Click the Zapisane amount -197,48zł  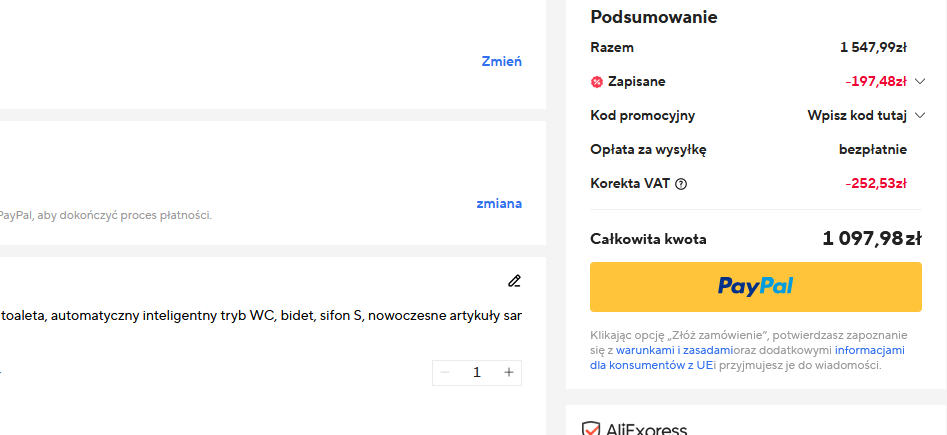(874, 82)
